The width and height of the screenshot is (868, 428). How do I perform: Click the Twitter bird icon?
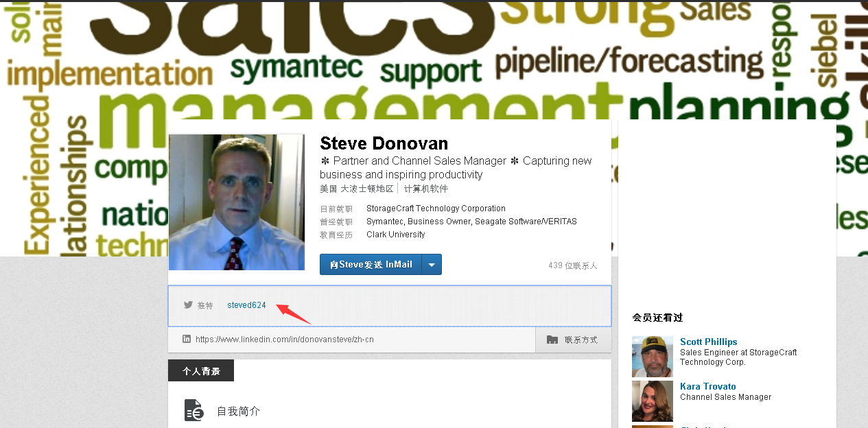(x=188, y=305)
